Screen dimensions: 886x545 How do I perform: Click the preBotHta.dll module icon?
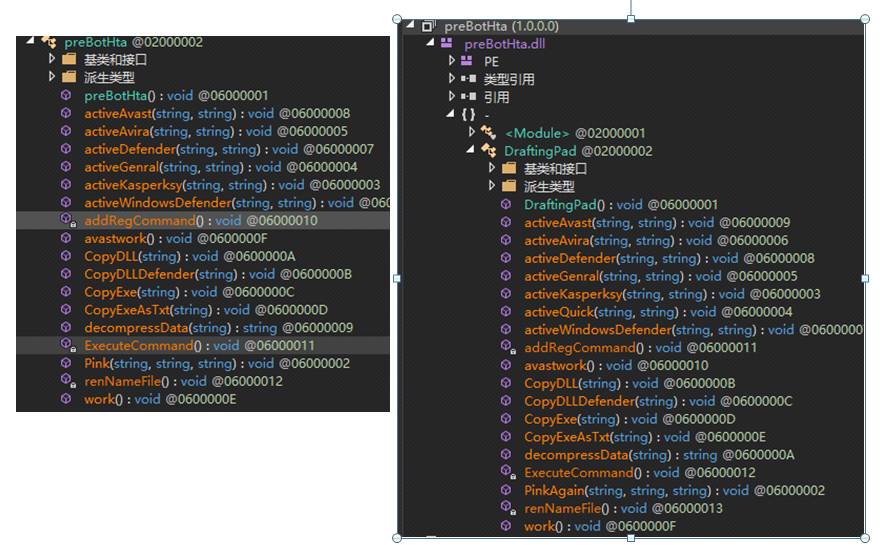coord(447,44)
